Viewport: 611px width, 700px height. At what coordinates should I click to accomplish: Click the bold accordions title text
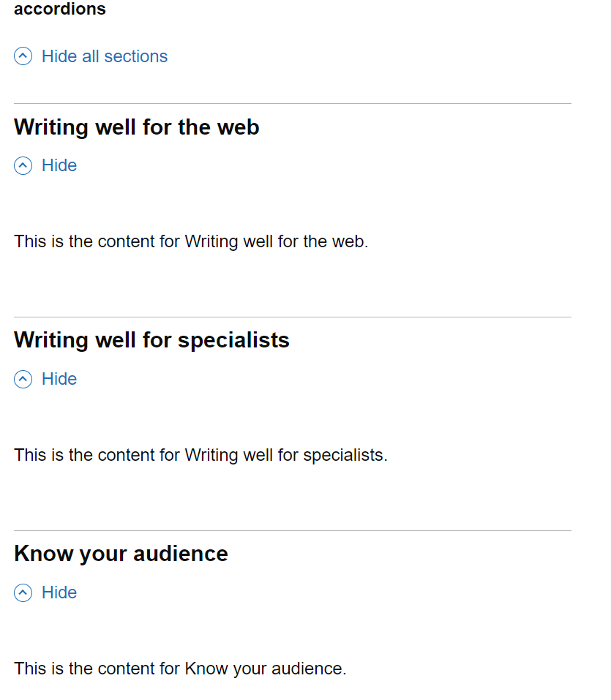[60, 10]
